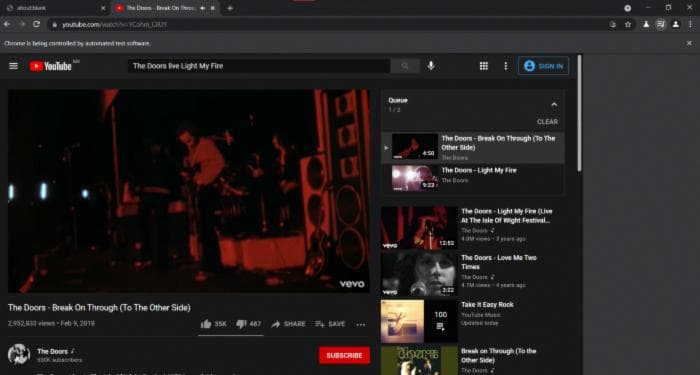Click the SIGN IN button
The height and width of the screenshot is (375, 700).
click(543, 66)
